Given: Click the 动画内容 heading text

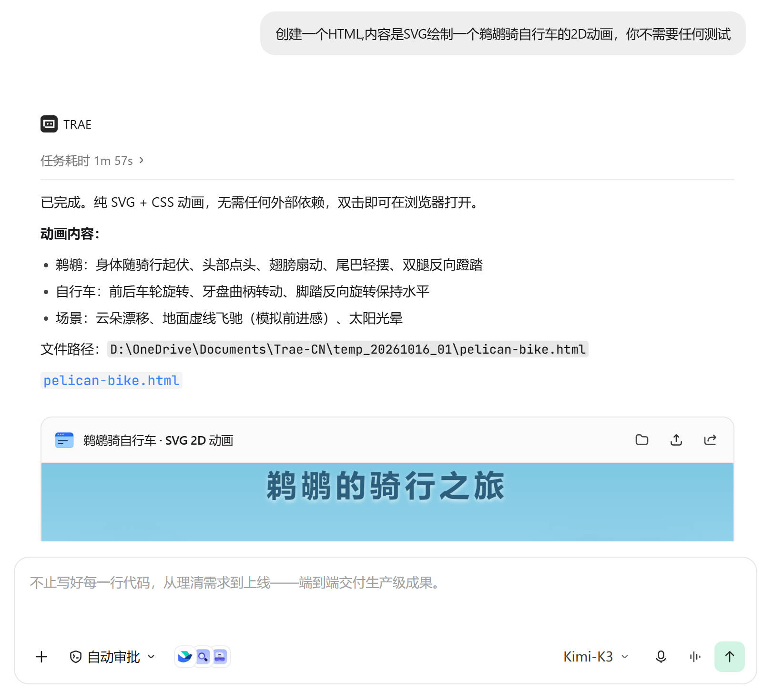Looking at the screenshot, I should click(70, 234).
